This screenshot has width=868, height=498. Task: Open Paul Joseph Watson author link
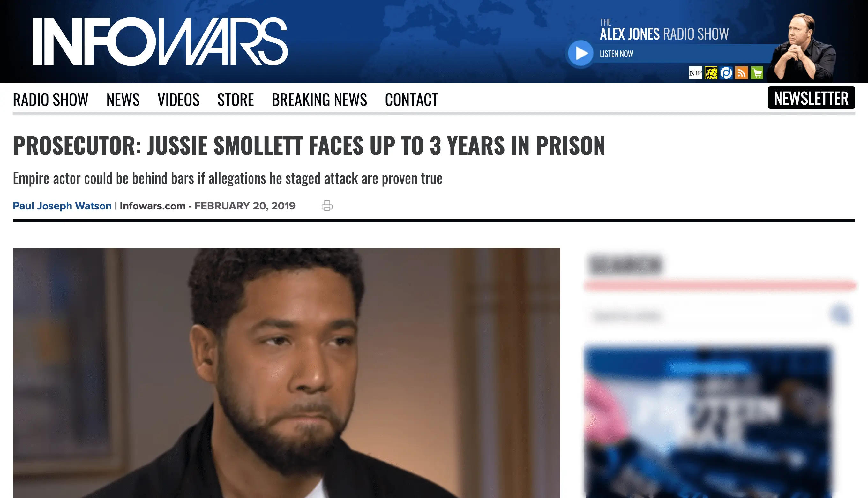click(x=62, y=206)
